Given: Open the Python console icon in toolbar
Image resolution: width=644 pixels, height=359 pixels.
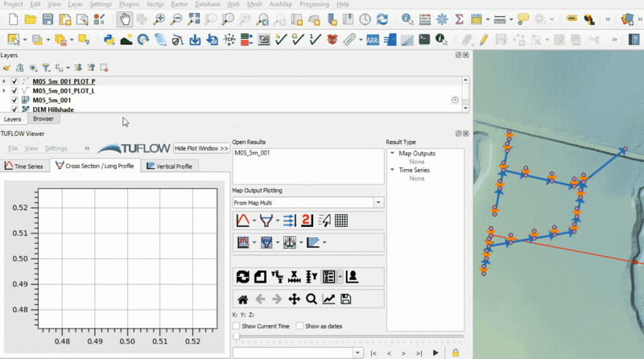Looking at the screenshot, I should [x=109, y=39].
